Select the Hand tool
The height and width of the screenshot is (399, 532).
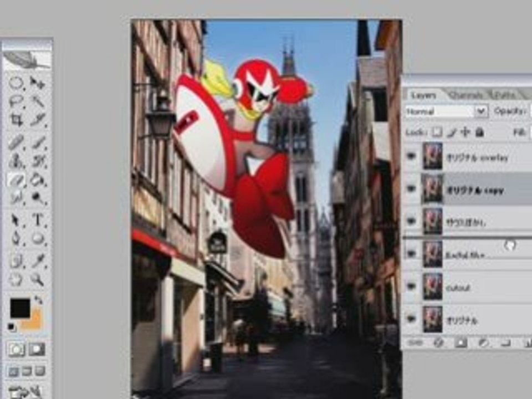(16, 279)
